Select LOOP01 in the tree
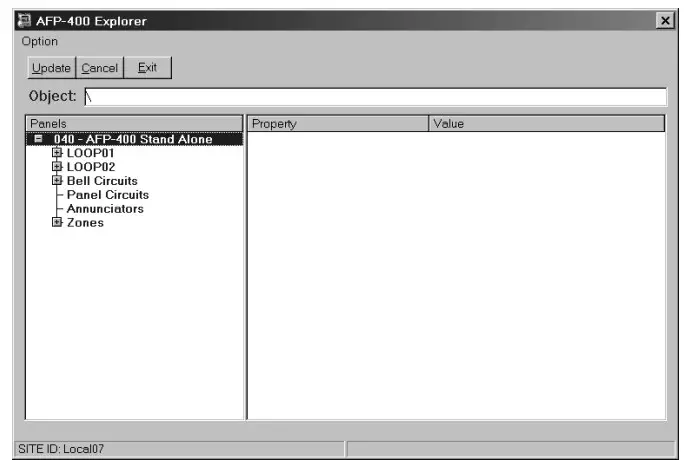Screen dimensions: 688x474 point(90,153)
